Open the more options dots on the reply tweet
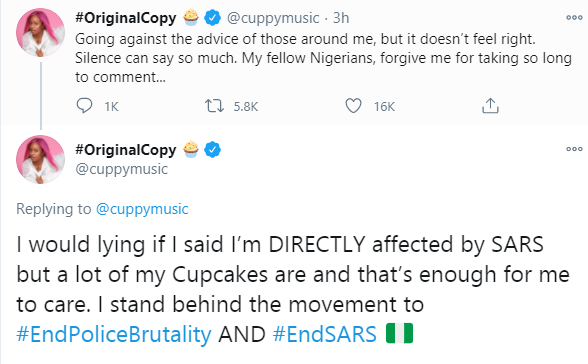 (x=574, y=149)
